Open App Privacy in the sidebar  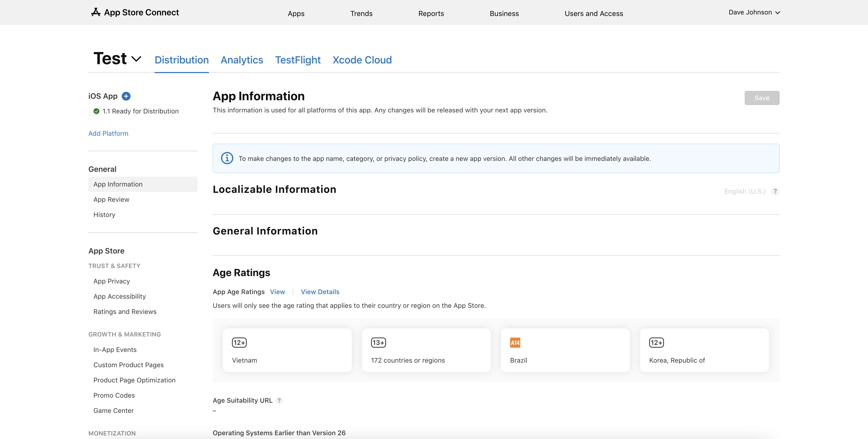click(111, 281)
